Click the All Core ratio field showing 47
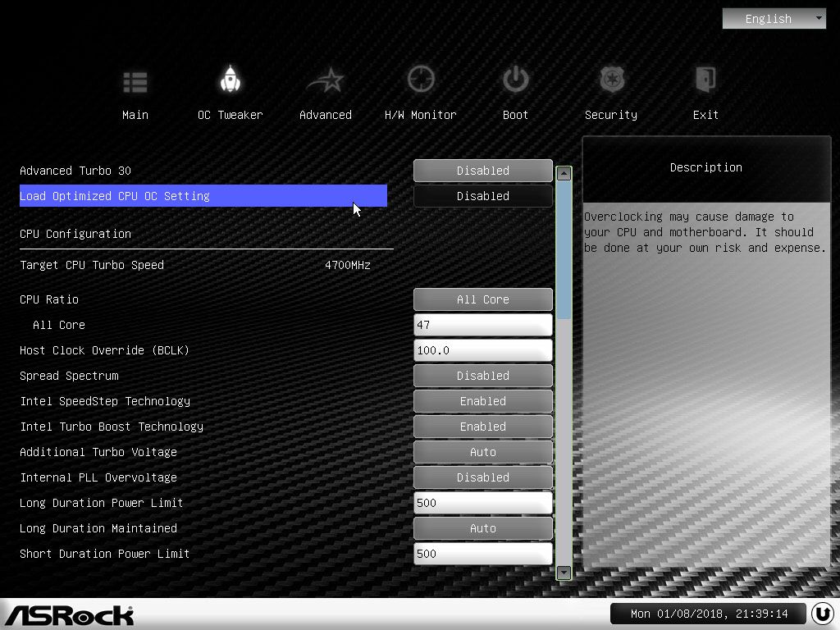The height and width of the screenshot is (630, 840). pyautogui.click(x=482, y=325)
